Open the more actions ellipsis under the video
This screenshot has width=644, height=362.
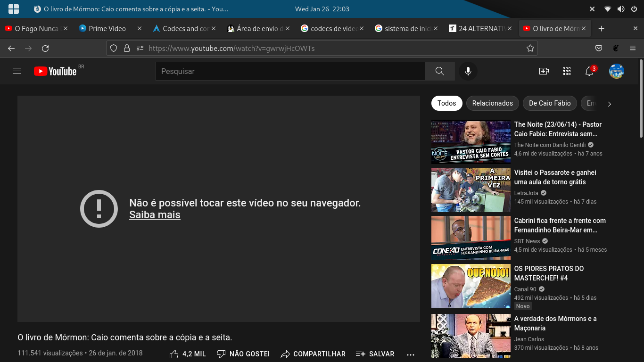411,354
